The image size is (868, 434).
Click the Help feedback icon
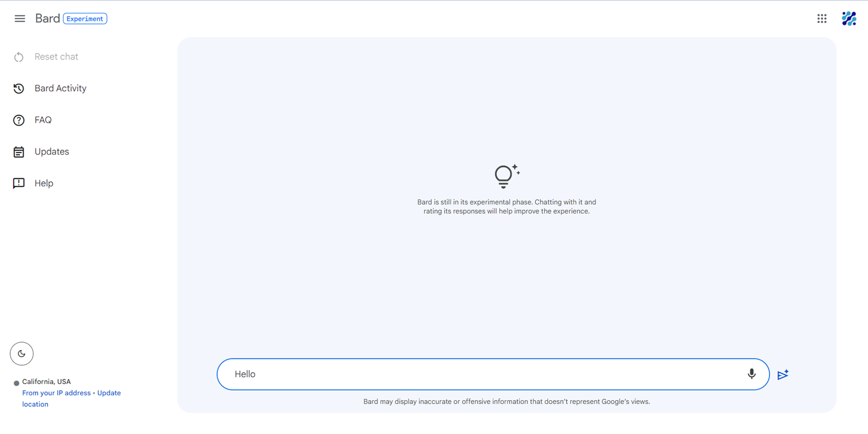(x=19, y=184)
